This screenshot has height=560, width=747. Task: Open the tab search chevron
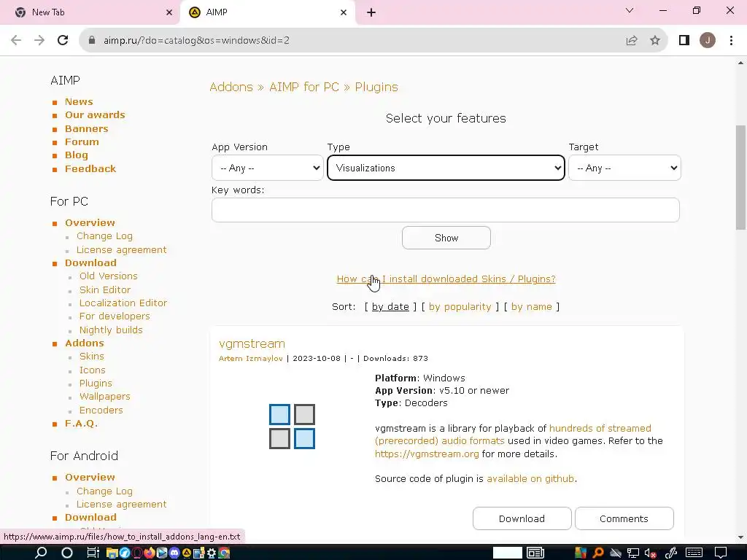tap(630, 10)
